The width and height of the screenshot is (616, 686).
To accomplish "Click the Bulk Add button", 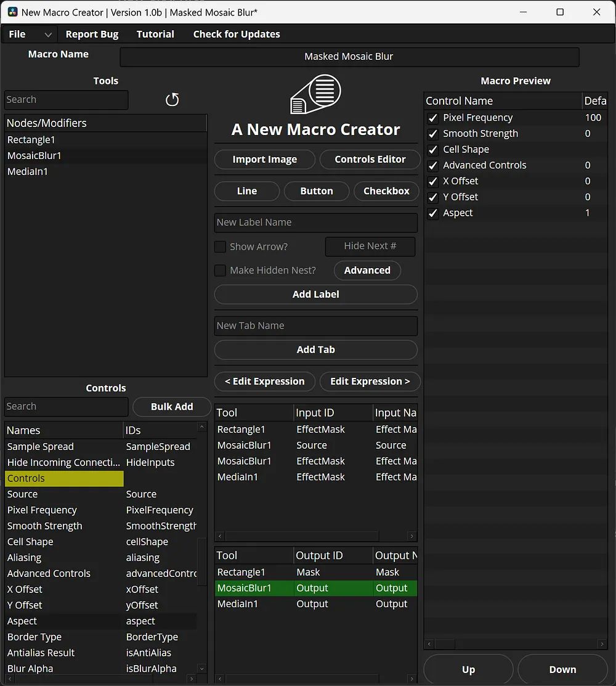I will 172,407.
